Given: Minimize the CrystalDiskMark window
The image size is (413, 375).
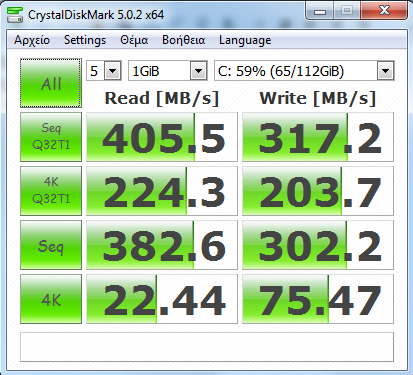Looking at the screenshot, I should (x=320, y=11).
